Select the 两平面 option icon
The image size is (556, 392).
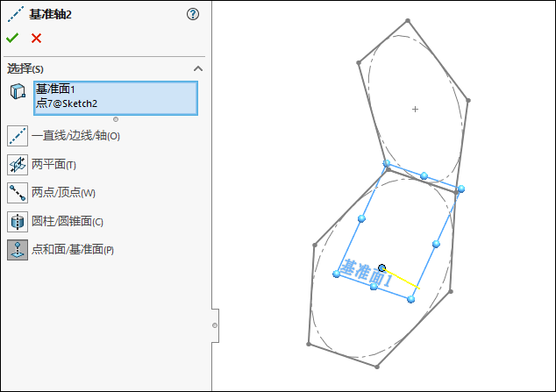[18, 165]
